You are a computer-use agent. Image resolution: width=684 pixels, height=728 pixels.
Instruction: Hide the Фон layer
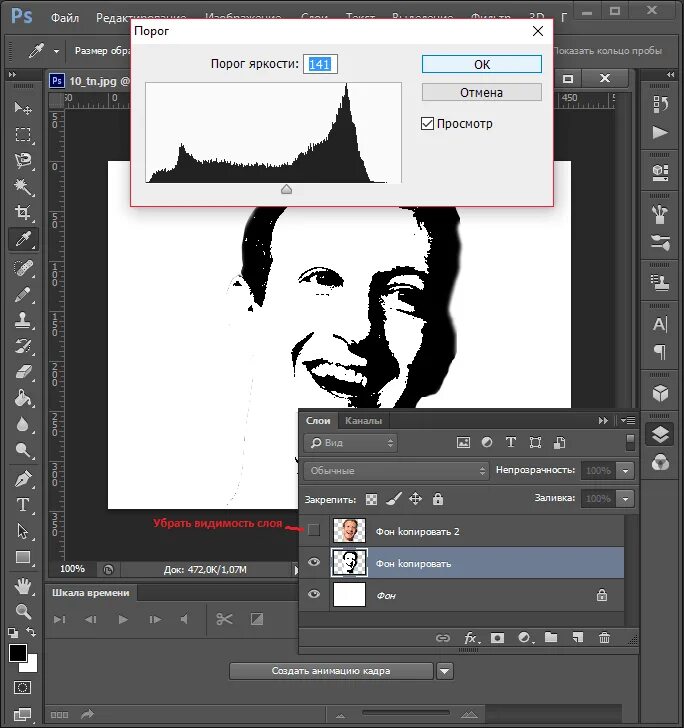[x=314, y=594]
